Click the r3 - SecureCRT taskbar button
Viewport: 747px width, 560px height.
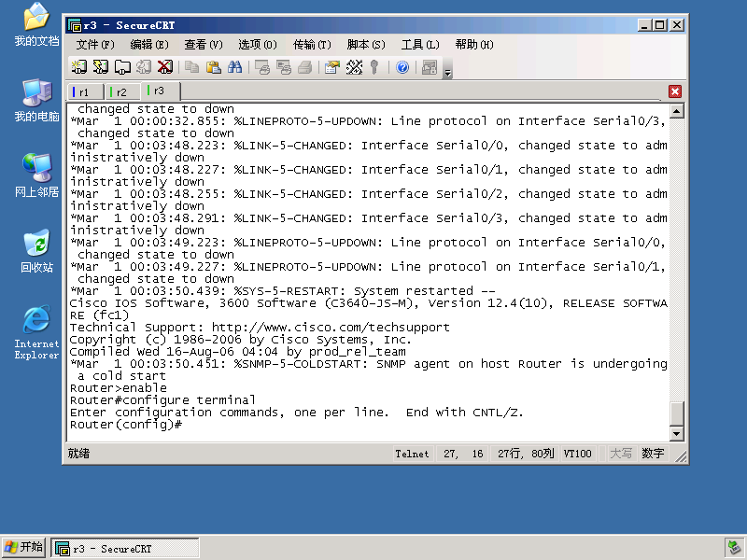pyautogui.click(x=125, y=549)
